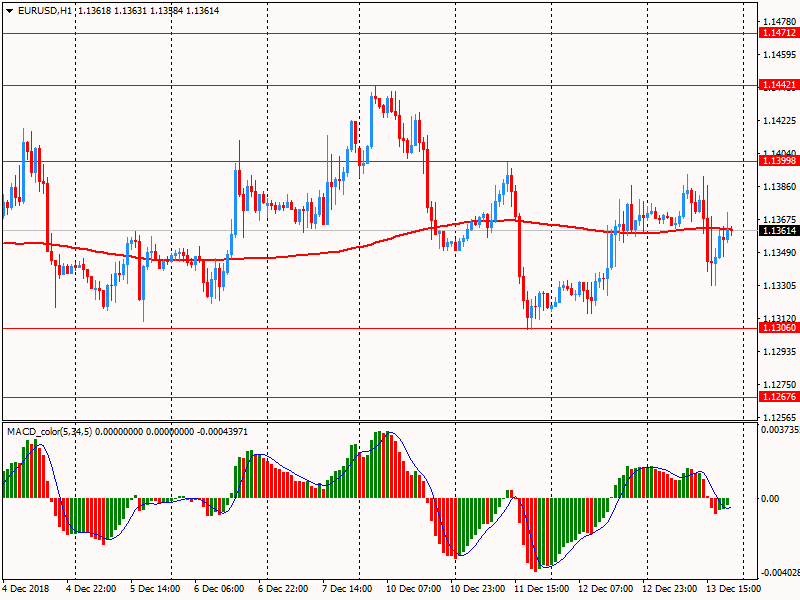Click the 1.14780 price scale label
Viewport: 800px width, 600px height.
tap(778, 21)
